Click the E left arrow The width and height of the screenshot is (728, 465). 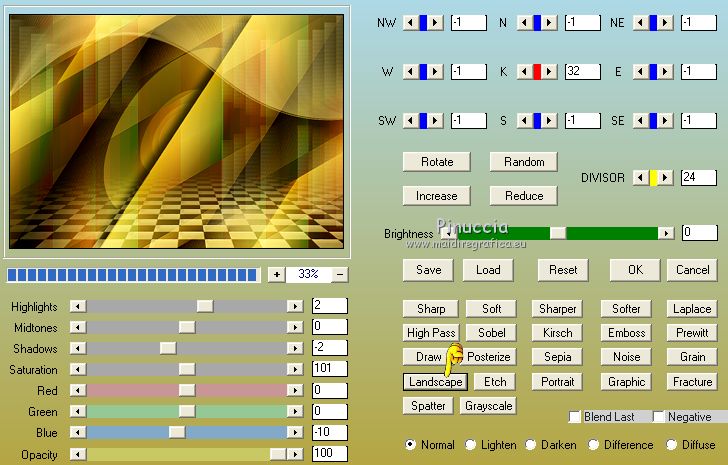click(640, 71)
